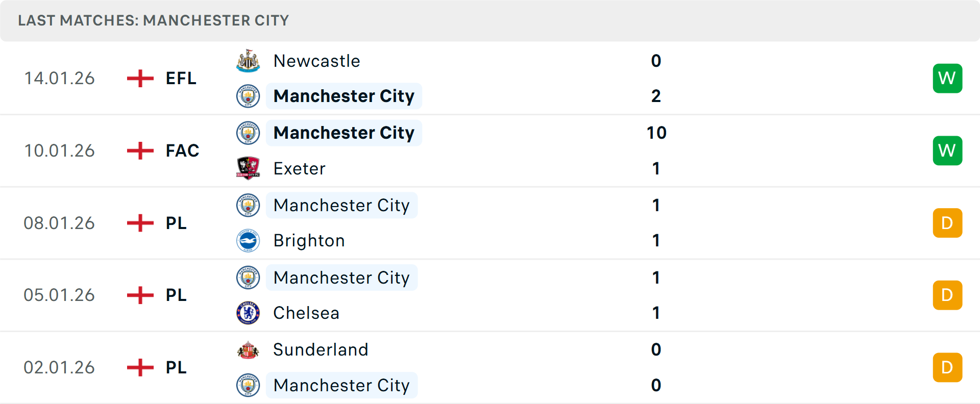Image resolution: width=980 pixels, height=404 pixels.
Task: Click England flag icon beside EFL
Action: (x=140, y=79)
